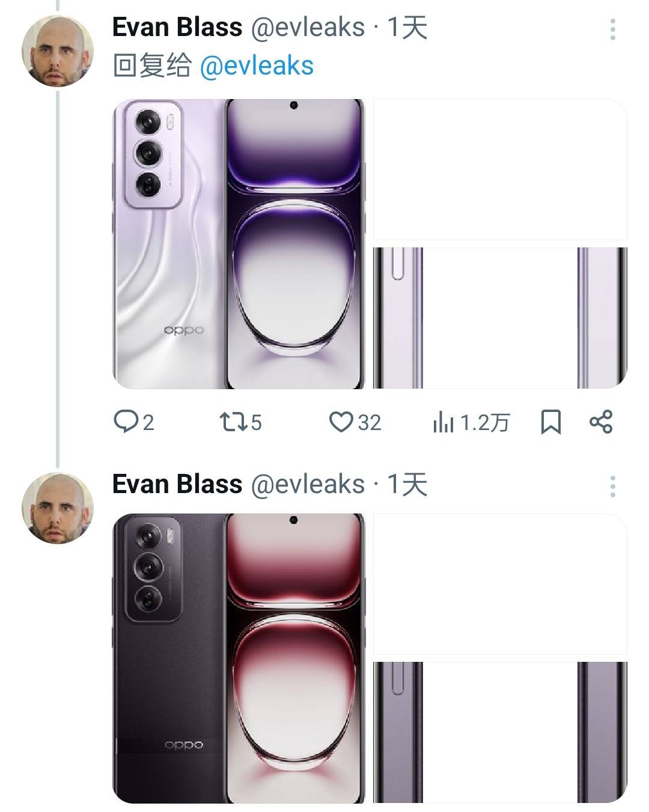Open Evan Blass name on second tweet
The image size is (649, 812).
point(177,484)
